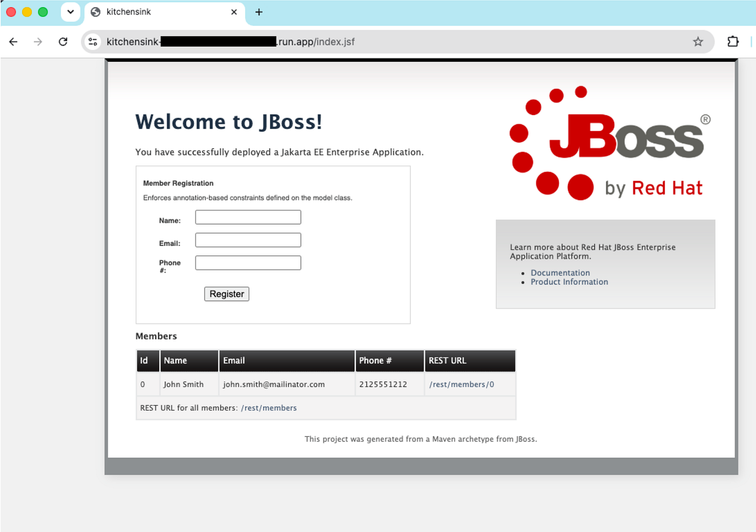Screen dimensions: 756x532
Task: Open the Product Information link
Action: (569, 282)
